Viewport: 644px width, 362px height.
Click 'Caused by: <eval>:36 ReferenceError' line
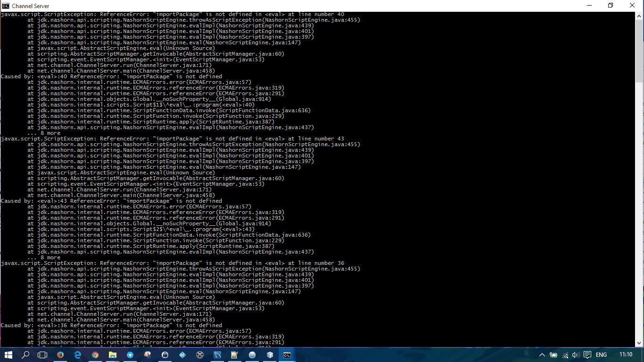[111, 325]
